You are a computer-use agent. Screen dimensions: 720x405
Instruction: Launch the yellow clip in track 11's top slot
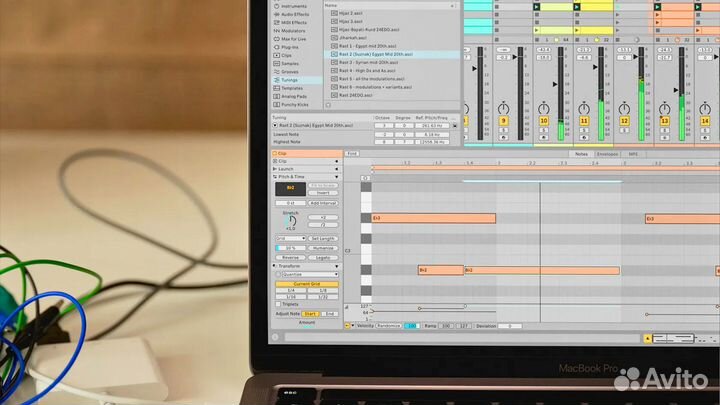point(577,7)
